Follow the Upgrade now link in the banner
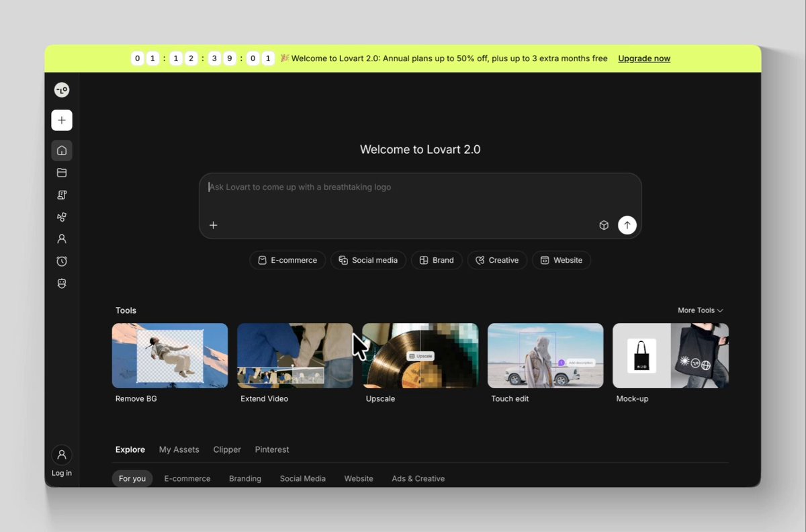This screenshot has width=806, height=532. pos(644,58)
